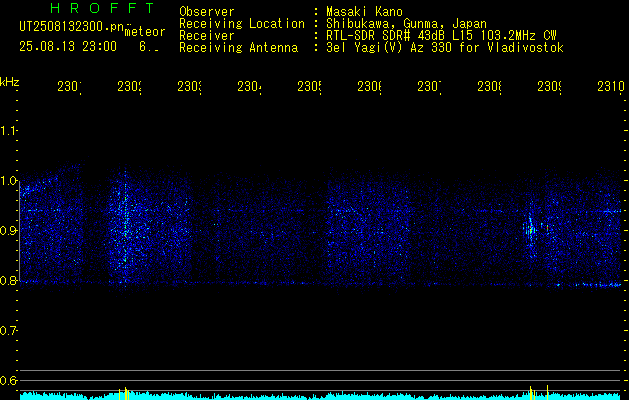Click the HROFFT title text
The image size is (629, 400).
pos(102,8)
